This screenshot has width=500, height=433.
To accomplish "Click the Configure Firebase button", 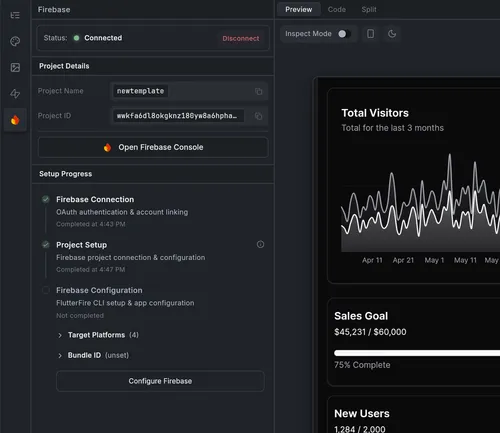I will (x=160, y=381).
